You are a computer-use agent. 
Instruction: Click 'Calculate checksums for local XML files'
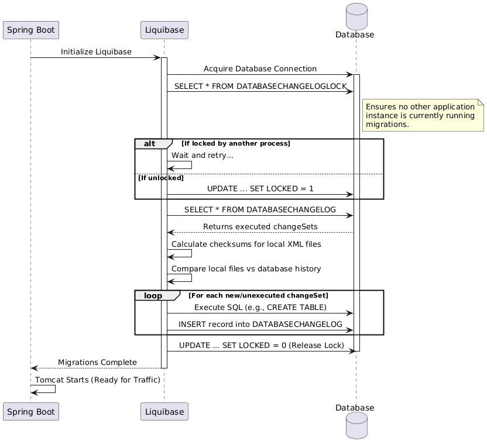tap(246, 244)
